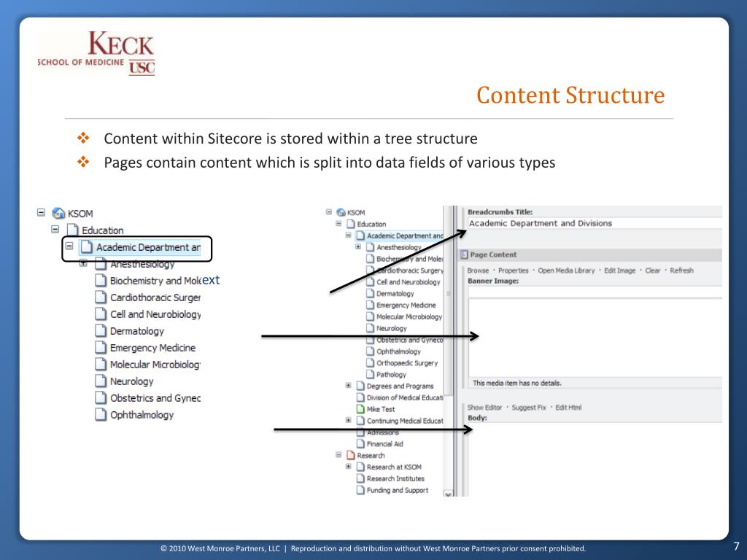This screenshot has height=560, width=747.
Task: Collapse Academic Department node in left tree
Action: pyautogui.click(x=69, y=246)
